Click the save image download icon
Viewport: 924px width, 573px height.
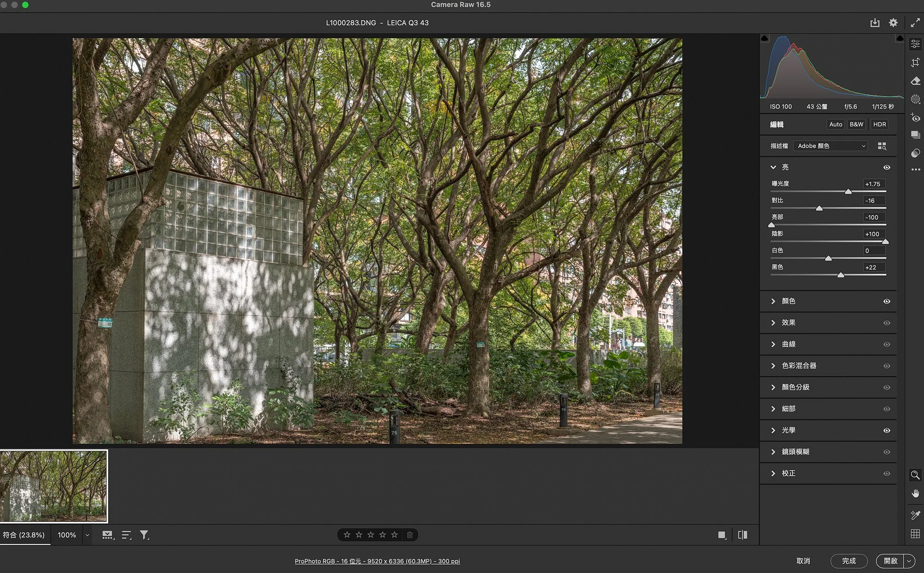point(875,23)
